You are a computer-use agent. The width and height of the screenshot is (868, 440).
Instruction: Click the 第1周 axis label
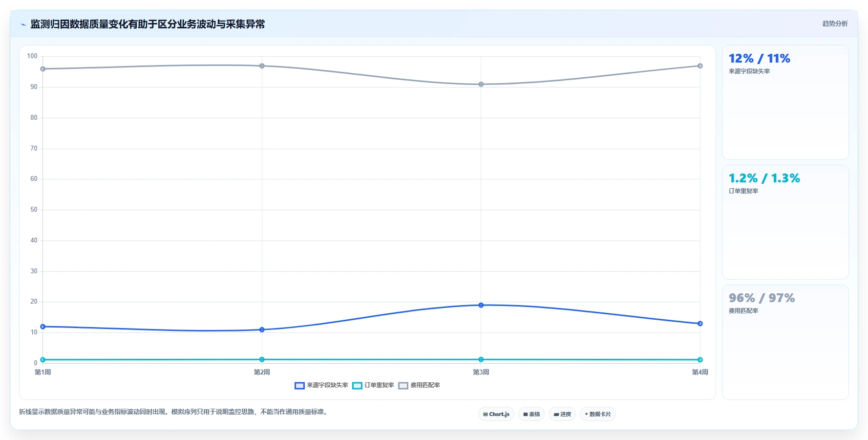43,372
